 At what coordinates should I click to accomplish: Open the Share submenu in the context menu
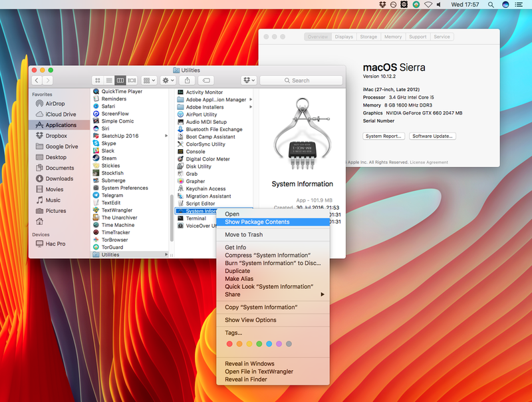click(x=273, y=294)
